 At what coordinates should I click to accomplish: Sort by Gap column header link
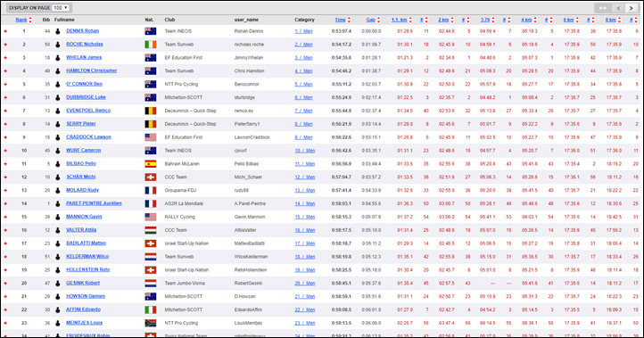(x=371, y=20)
